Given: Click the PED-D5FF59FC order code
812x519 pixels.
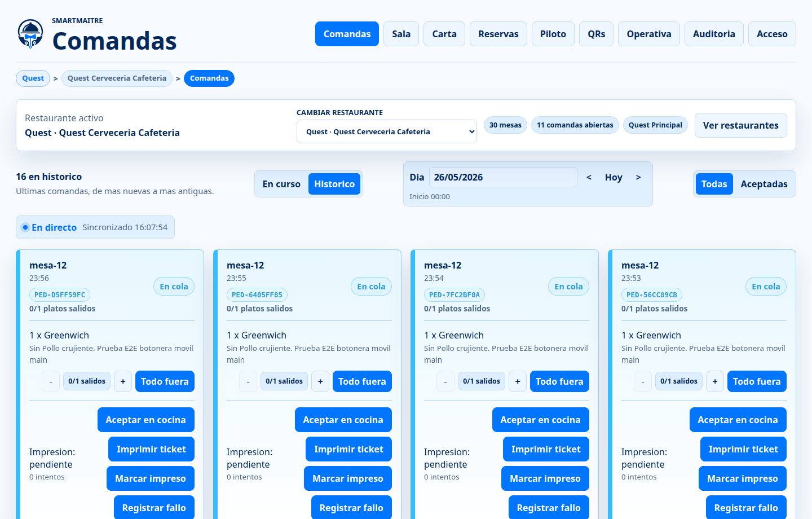Looking at the screenshot, I should click(60, 294).
